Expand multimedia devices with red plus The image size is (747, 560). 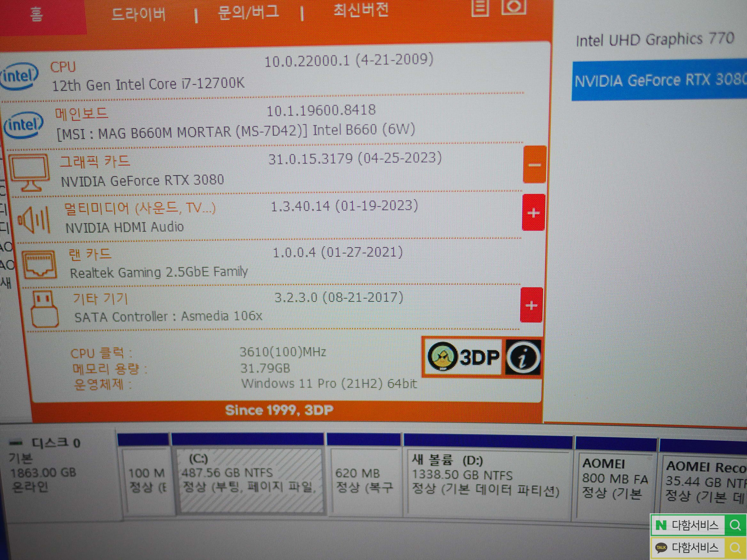[533, 213]
